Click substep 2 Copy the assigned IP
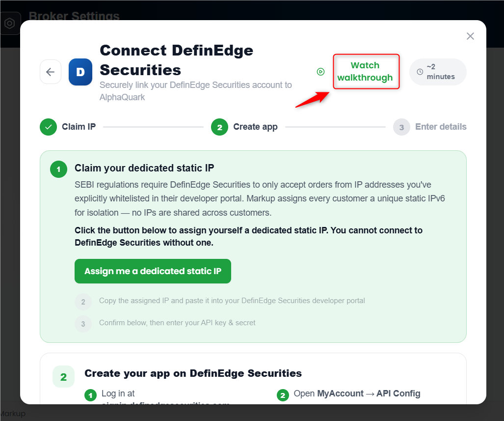Image resolution: width=504 pixels, height=421 pixels. click(220, 301)
